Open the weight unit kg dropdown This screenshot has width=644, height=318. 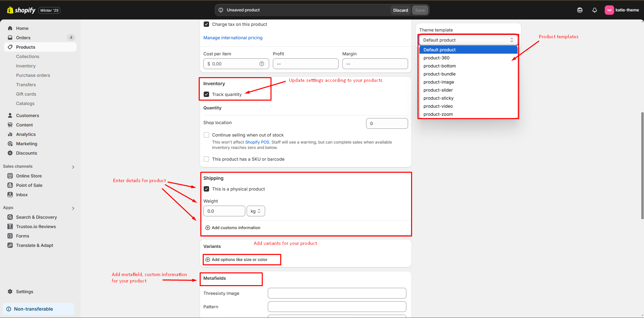coord(256,211)
